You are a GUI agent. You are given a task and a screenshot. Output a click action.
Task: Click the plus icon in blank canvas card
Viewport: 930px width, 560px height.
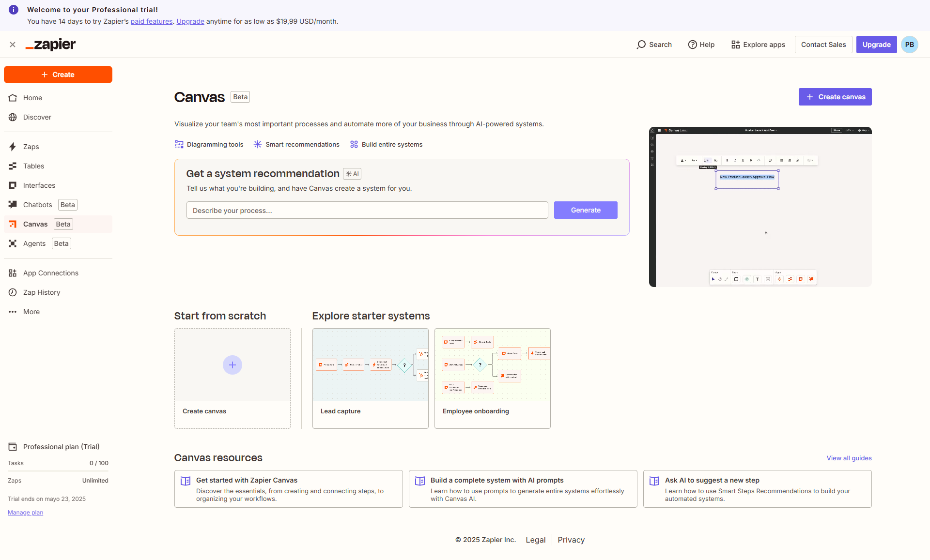[232, 365]
